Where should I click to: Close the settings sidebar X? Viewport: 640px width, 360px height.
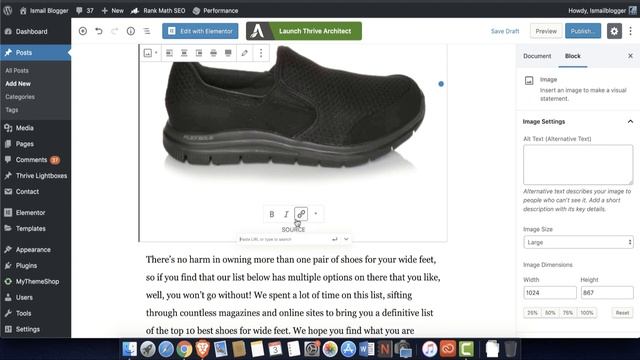(630, 56)
